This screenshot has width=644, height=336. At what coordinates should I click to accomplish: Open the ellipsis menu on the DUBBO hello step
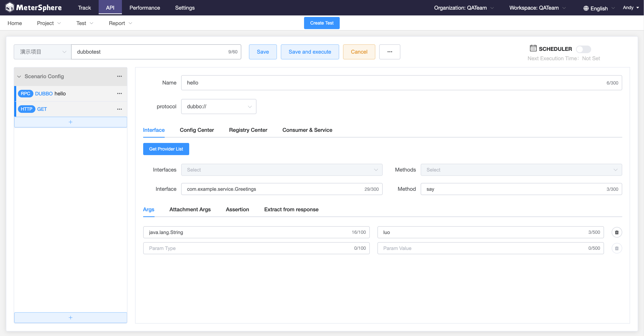pyautogui.click(x=119, y=93)
